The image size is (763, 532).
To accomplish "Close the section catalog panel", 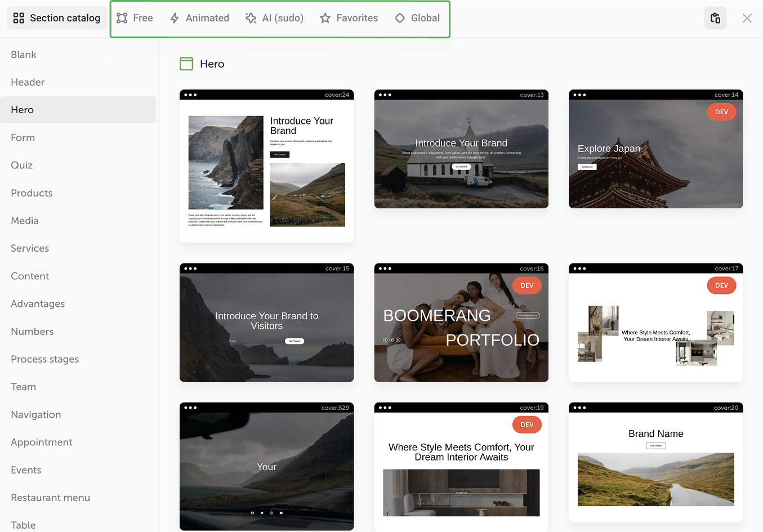I will click(x=747, y=18).
